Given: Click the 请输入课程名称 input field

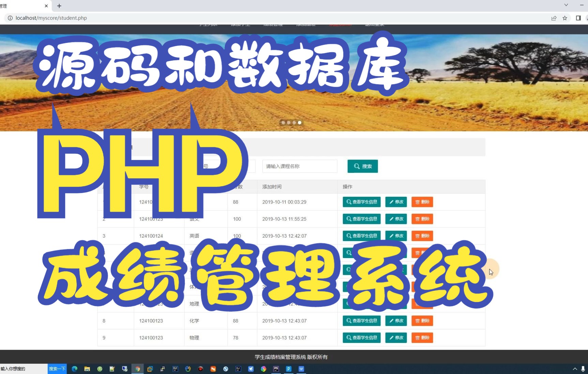Looking at the screenshot, I should pyautogui.click(x=299, y=166).
